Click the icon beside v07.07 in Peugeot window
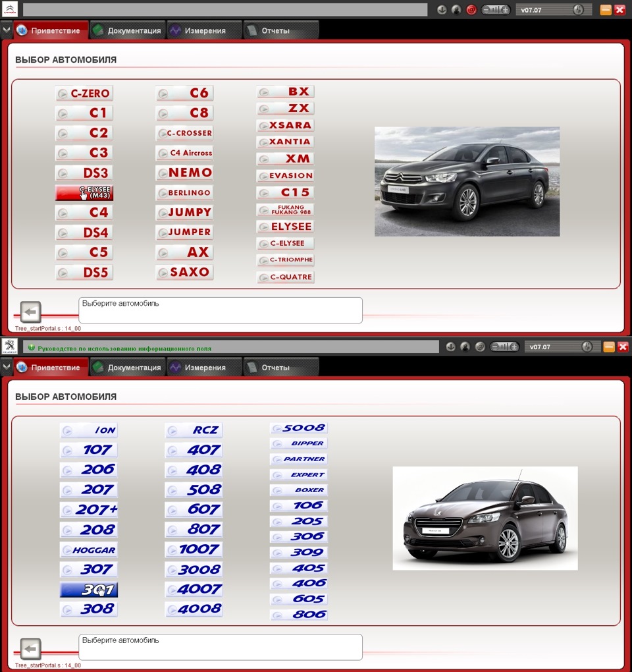Viewport: 632px width, 672px height. click(x=587, y=347)
